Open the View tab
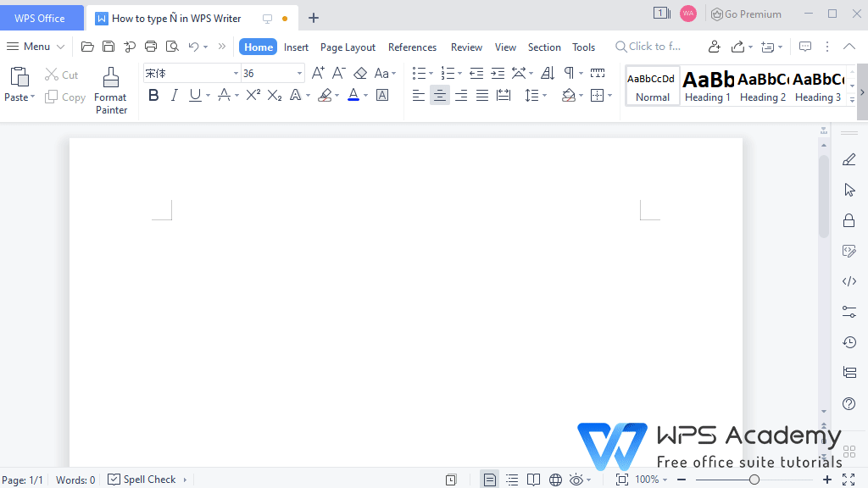The width and height of the screenshot is (868, 488). pos(505,47)
